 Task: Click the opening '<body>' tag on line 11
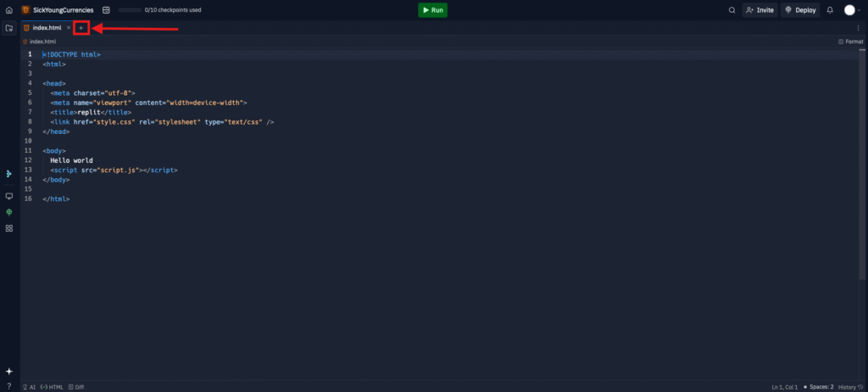click(53, 151)
